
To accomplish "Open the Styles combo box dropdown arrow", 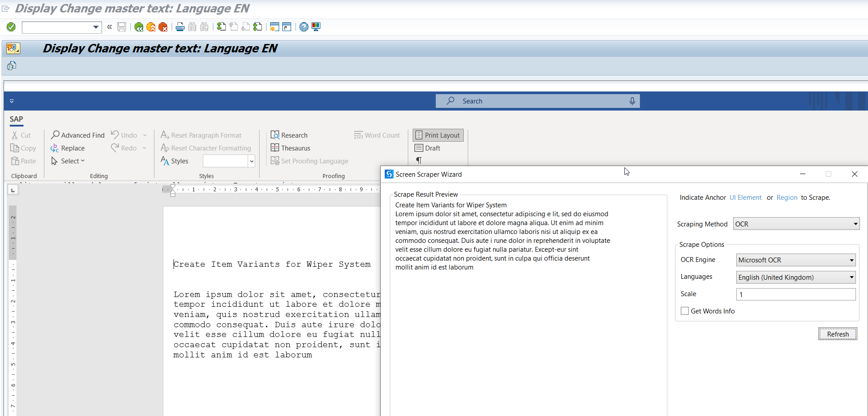I will click(x=252, y=161).
